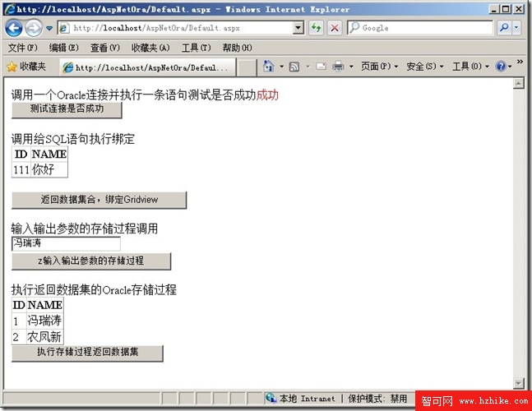This screenshot has height=411, width=532.
Task: Maximize the Internet Explorer window
Action: [x=506, y=9]
